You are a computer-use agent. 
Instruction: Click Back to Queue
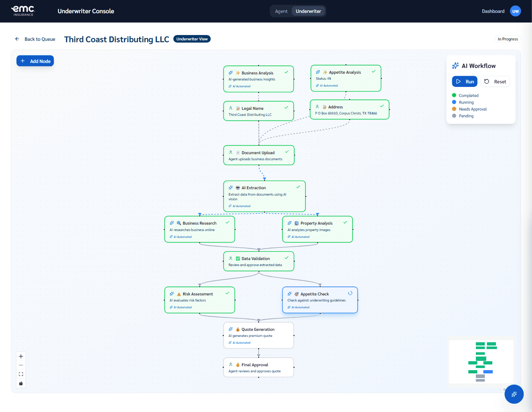pyautogui.click(x=39, y=39)
